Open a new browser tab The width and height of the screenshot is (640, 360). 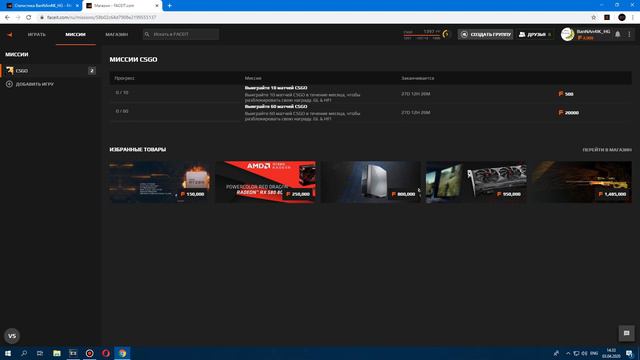(169, 6)
